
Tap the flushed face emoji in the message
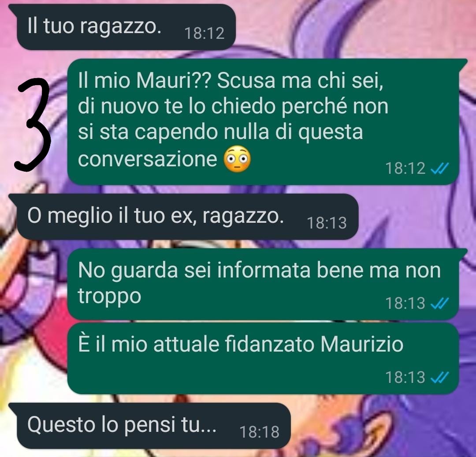pos(237,159)
